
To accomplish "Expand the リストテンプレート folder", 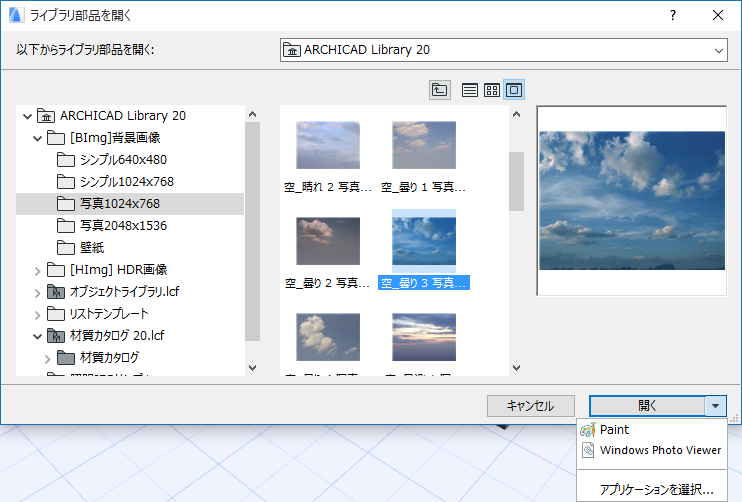I will pyautogui.click(x=37, y=315).
